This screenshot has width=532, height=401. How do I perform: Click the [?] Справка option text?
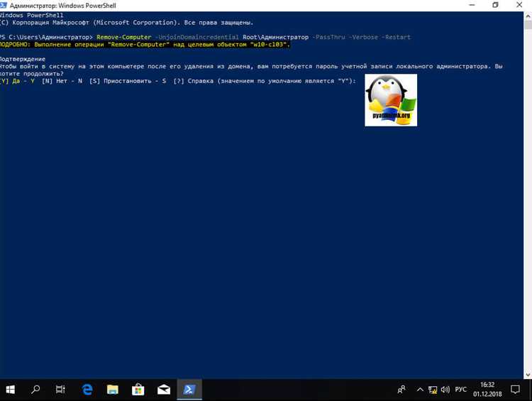click(194, 81)
